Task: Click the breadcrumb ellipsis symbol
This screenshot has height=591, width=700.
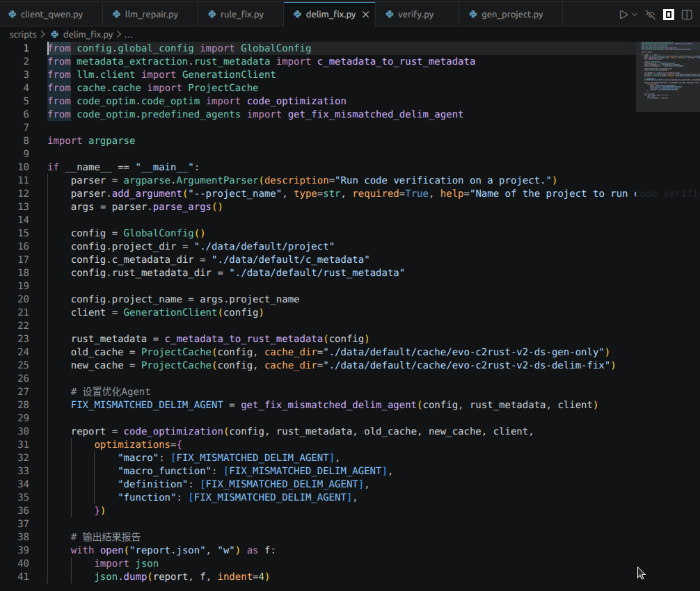Action: pos(129,34)
